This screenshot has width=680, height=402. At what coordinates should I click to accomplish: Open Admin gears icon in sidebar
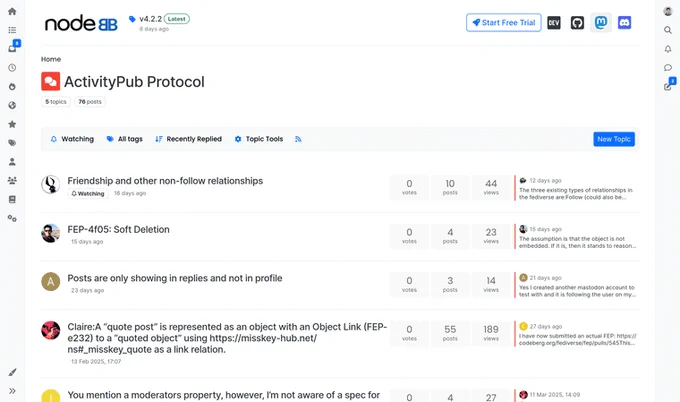[x=12, y=218]
